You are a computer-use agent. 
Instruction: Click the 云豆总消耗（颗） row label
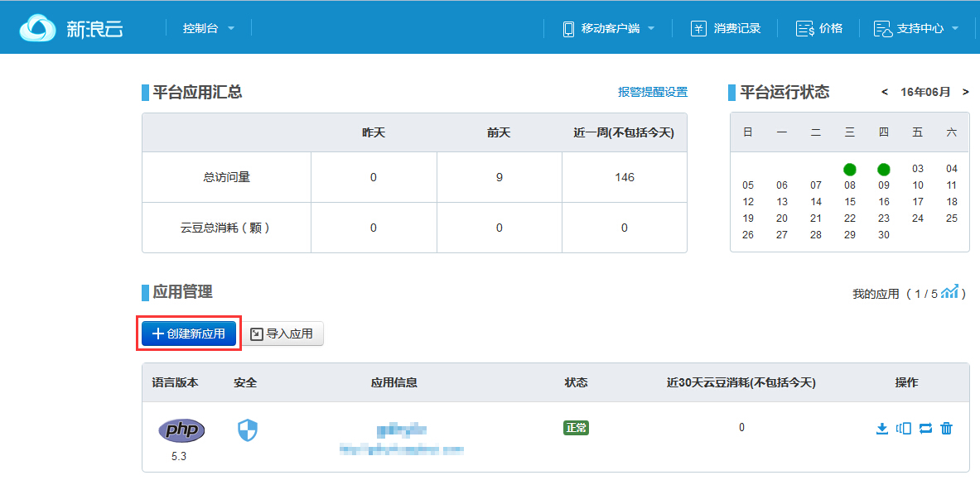(x=225, y=228)
